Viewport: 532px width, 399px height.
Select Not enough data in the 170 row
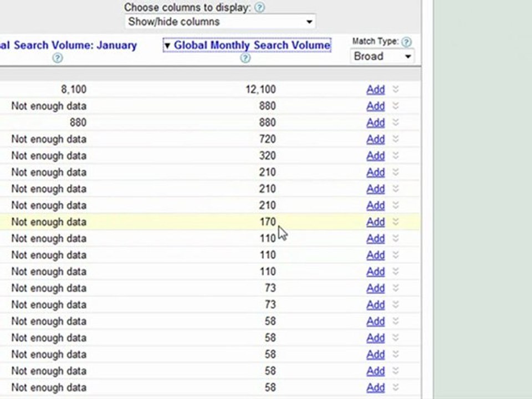click(49, 222)
